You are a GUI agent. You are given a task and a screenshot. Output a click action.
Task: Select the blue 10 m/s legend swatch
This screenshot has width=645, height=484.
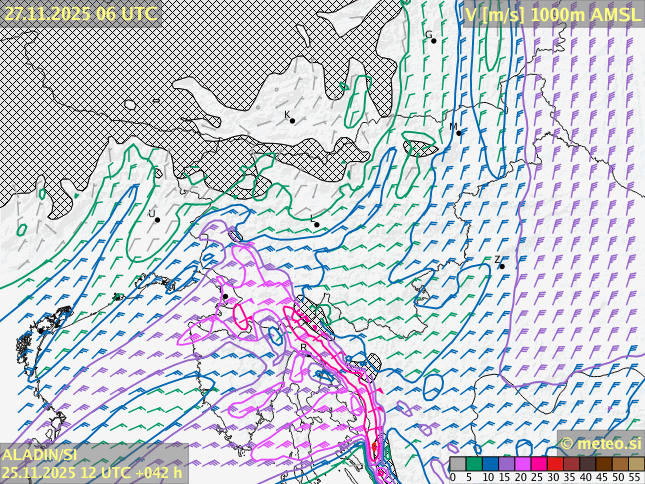click(x=489, y=464)
